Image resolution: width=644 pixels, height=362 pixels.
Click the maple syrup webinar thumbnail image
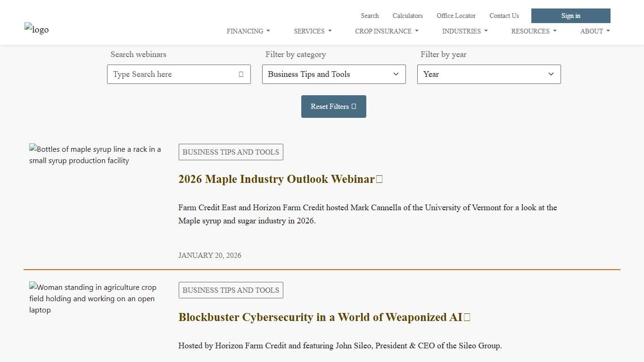95,155
